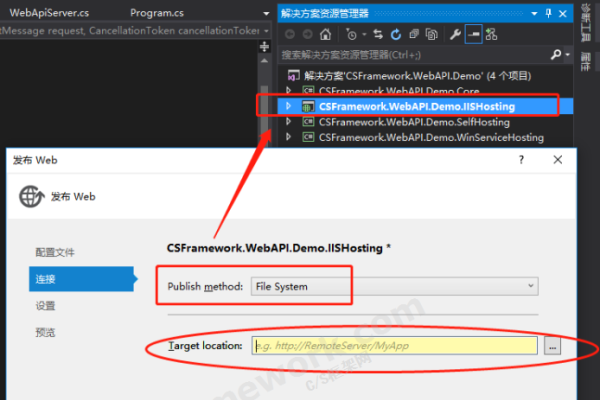600x400 pixels.
Task: Toggle auto-hide pin on Solution Explorer
Action: 548,13
